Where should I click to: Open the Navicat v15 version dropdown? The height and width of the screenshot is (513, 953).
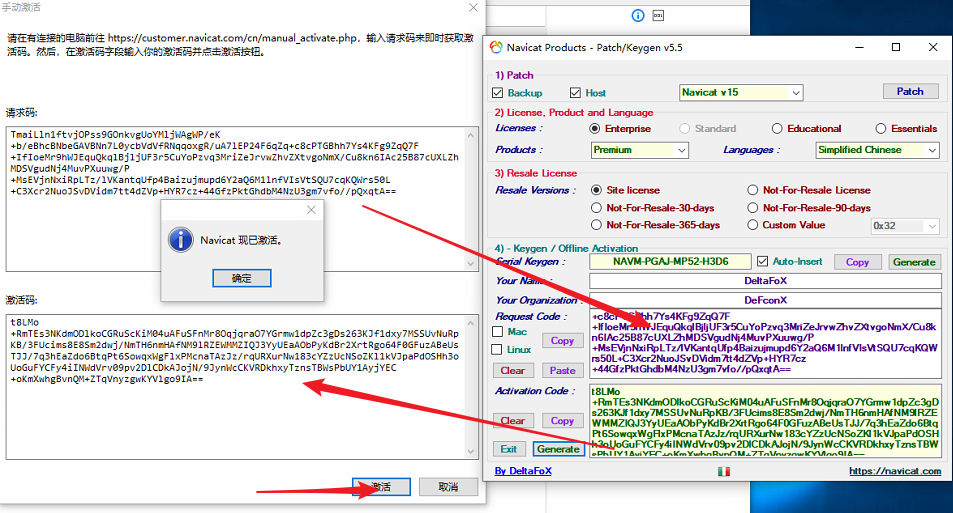tap(741, 92)
